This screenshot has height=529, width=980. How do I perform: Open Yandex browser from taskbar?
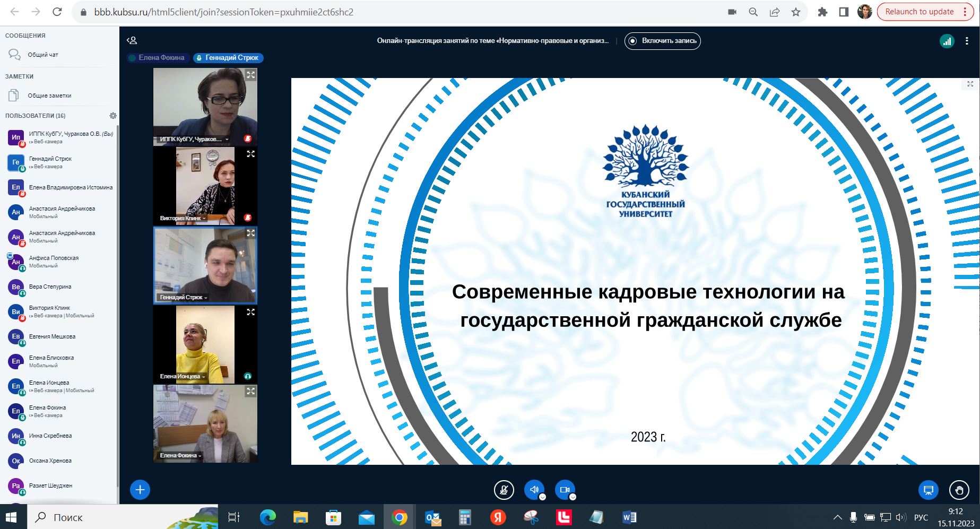coord(498,517)
